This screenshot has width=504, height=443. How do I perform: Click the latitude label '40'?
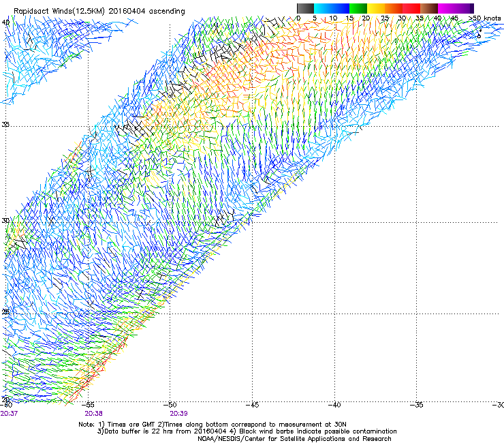[x=5, y=22]
